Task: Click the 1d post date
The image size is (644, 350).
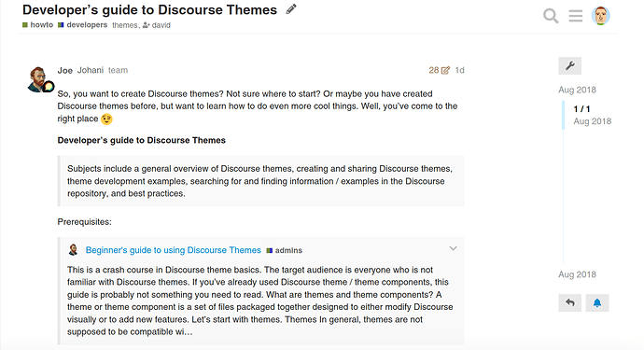Action: [459, 70]
